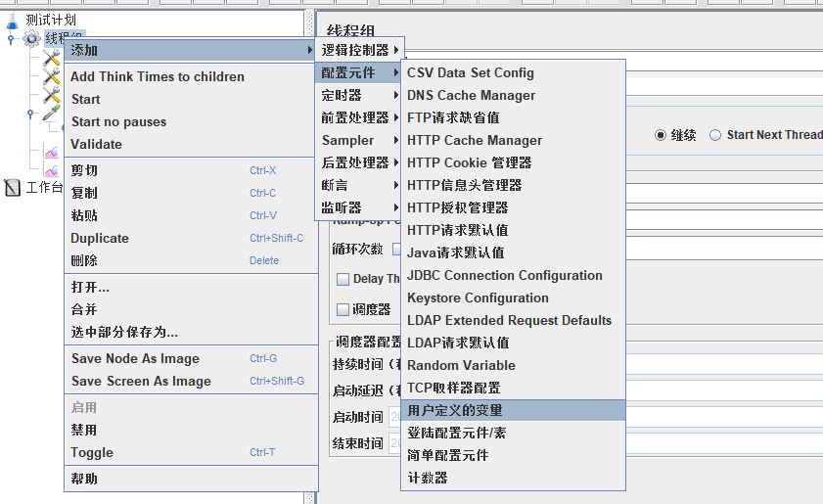The image size is (823, 504).
Task: Enable the Delay Thread checkbox
Action: click(x=343, y=279)
